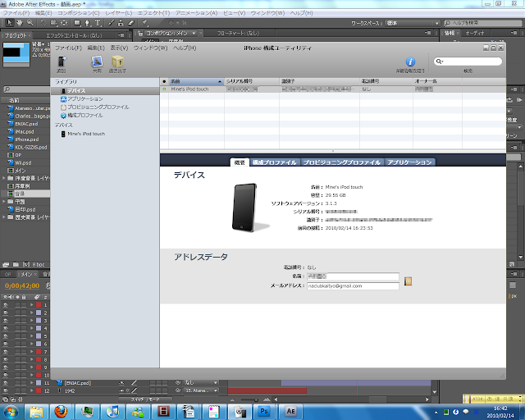
Task: Click the red label swatch of layer 1
Action: 39,305
